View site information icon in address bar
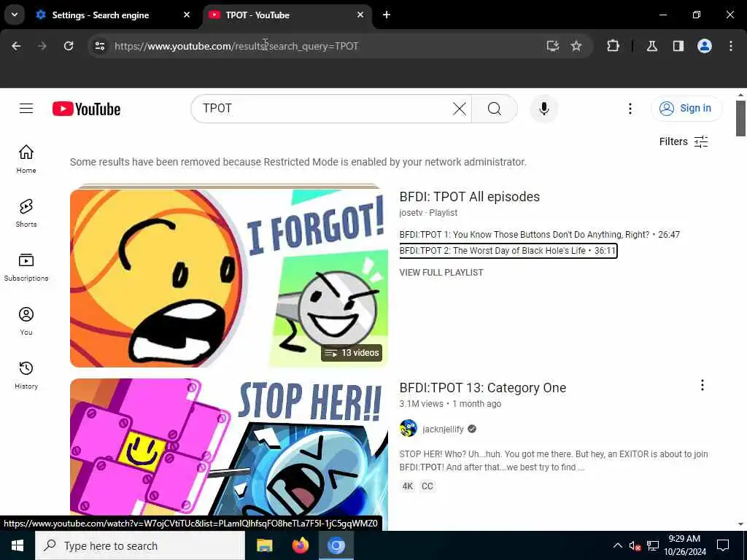 99,46
